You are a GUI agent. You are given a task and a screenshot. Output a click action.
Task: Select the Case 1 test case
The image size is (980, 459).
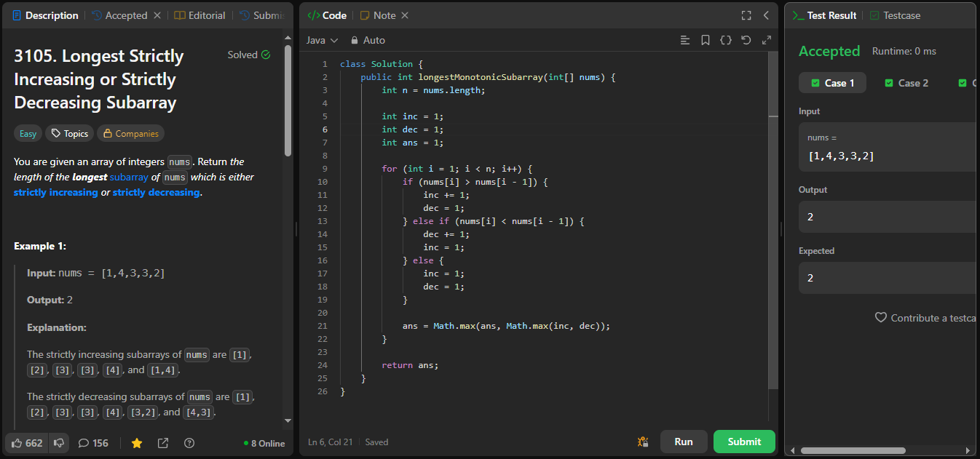[x=832, y=83]
